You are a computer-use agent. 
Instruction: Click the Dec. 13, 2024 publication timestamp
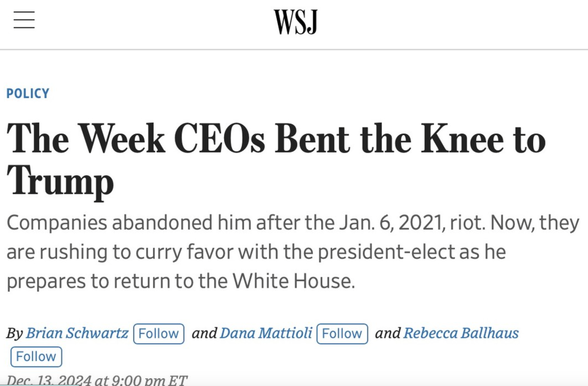point(97,380)
